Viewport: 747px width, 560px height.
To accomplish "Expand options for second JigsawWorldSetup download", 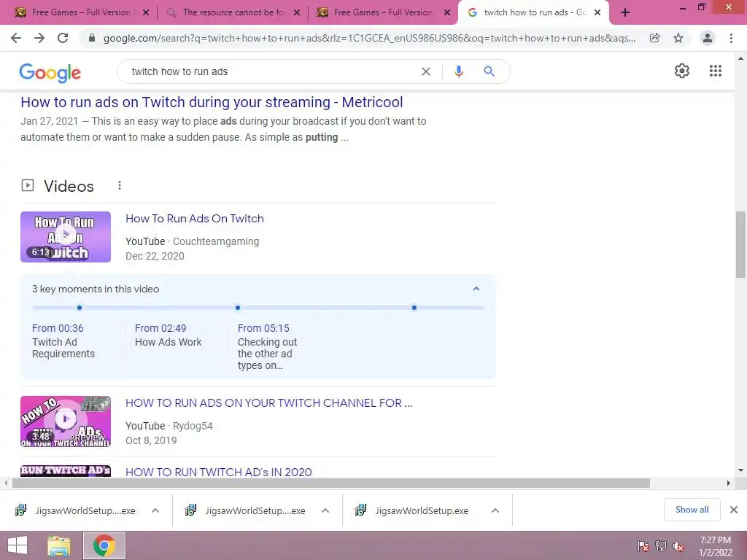I will coord(325,510).
